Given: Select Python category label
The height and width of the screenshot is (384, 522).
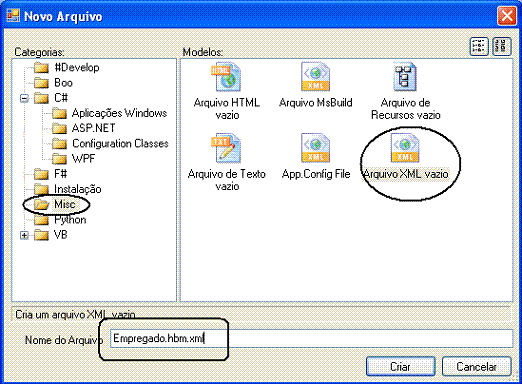Looking at the screenshot, I should pos(70,220).
